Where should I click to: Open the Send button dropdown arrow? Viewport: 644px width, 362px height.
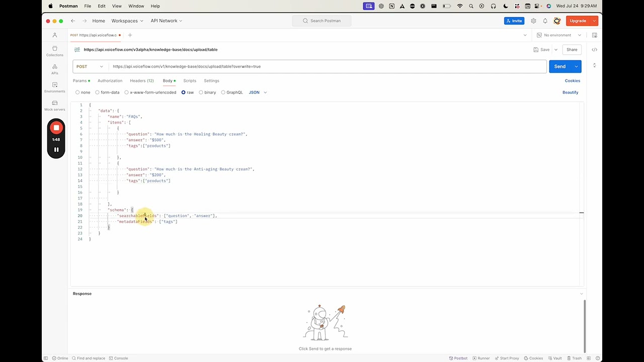pyautogui.click(x=576, y=66)
